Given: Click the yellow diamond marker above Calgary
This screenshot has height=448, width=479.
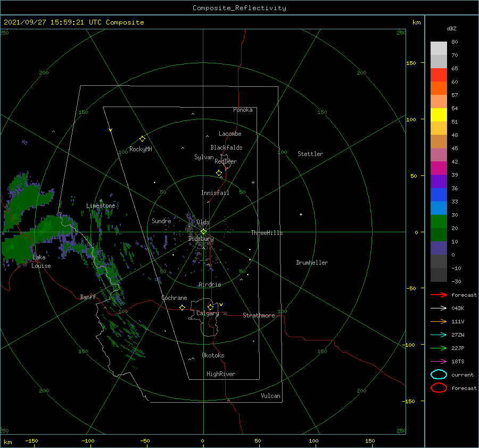Looking at the screenshot, I should [x=210, y=307].
